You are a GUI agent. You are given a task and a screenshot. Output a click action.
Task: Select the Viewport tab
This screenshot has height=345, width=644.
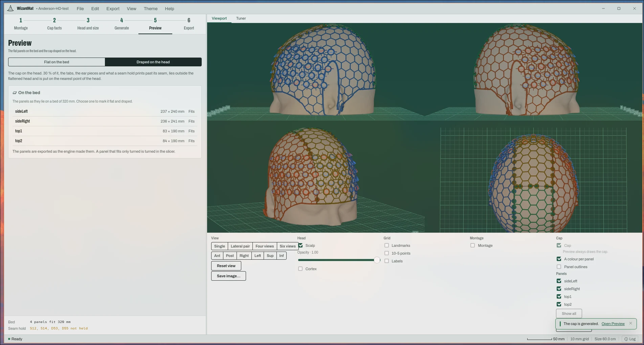point(219,18)
